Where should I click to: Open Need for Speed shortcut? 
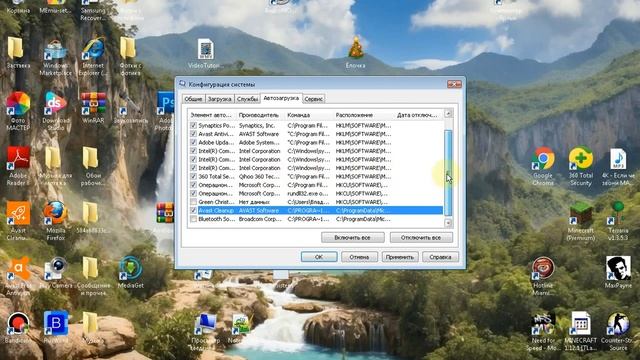543,331
